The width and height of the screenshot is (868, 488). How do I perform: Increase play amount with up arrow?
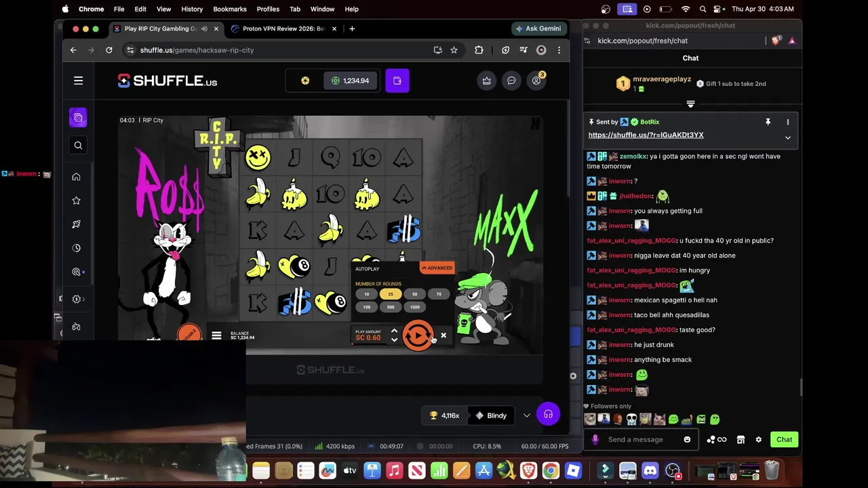tap(394, 331)
